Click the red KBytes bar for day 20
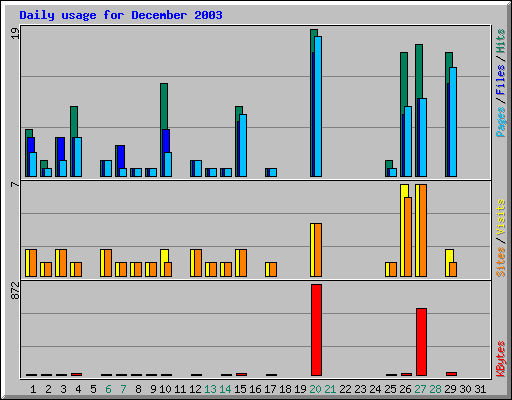The image size is (512, 400). pyautogui.click(x=316, y=330)
